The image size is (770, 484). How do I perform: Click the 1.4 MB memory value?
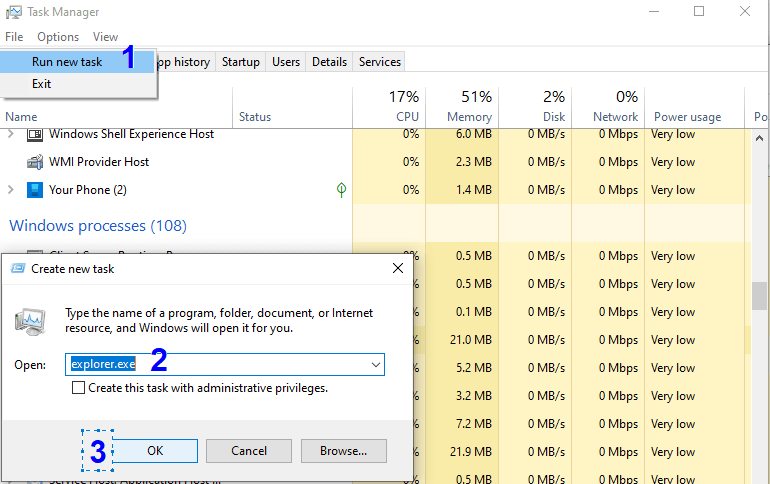coord(473,190)
